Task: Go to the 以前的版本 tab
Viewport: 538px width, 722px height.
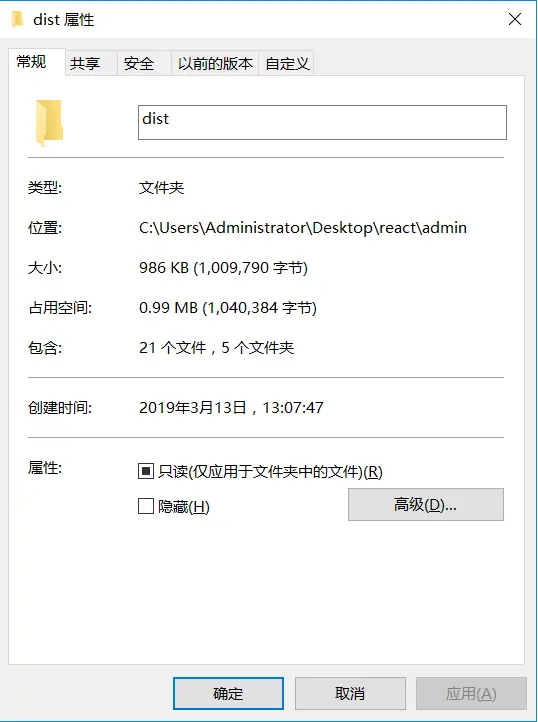Action: pos(215,63)
